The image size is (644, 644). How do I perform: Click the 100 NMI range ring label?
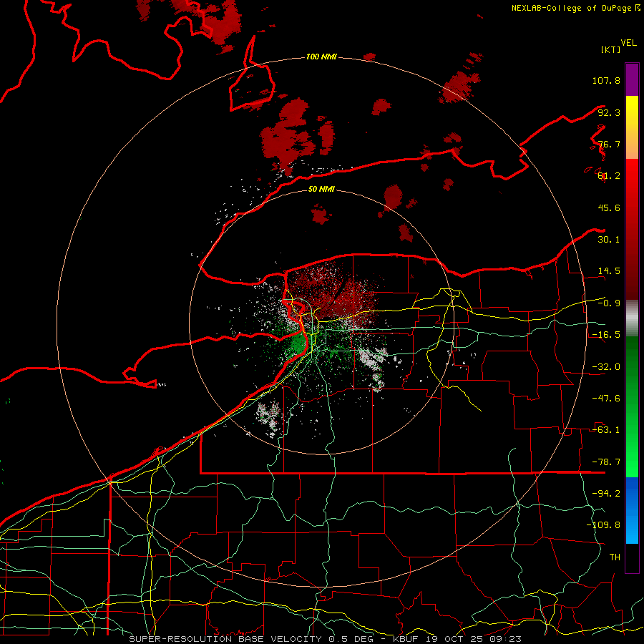[x=321, y=57]
